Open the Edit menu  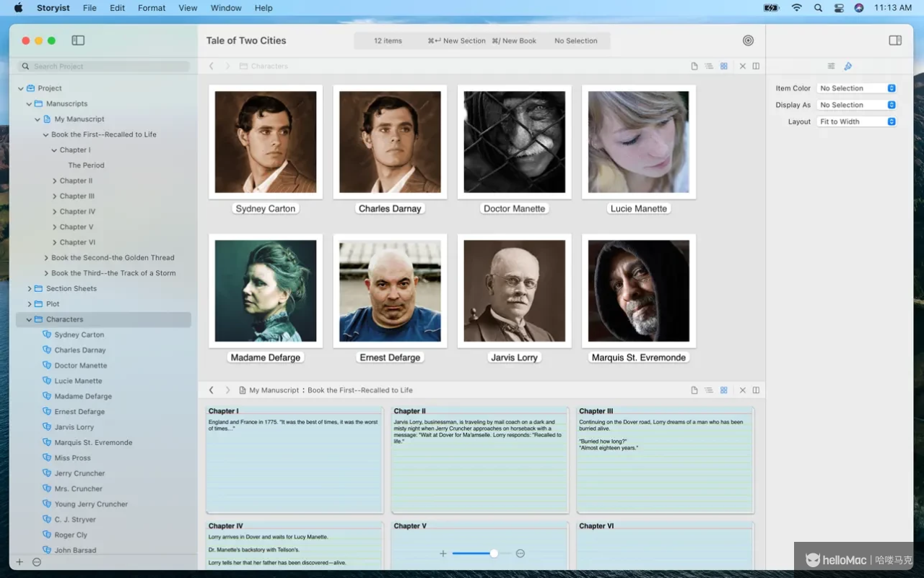point(117,8)
